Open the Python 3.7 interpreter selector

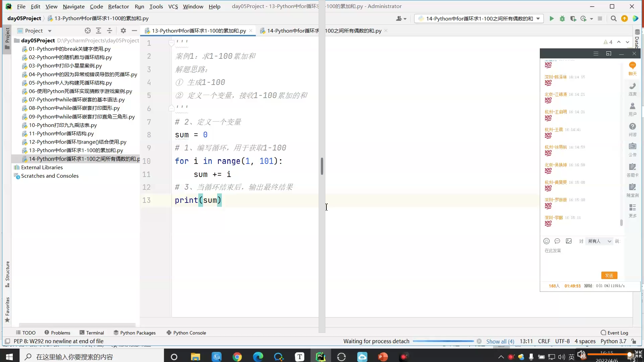(x=613, y=342)
